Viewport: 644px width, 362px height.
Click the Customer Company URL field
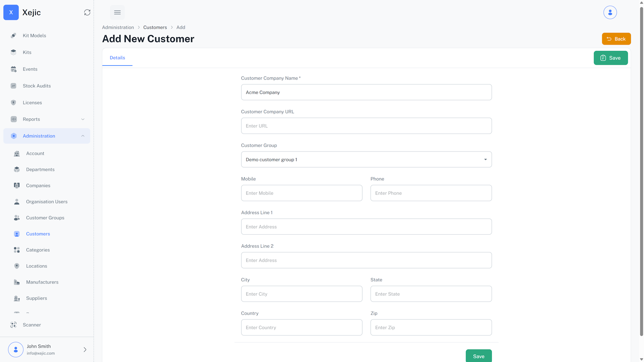(366, 126)
